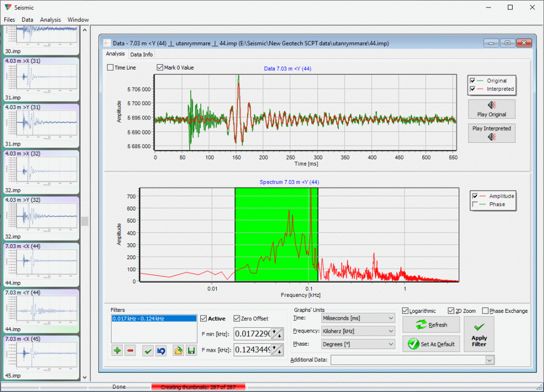Remove the selected filter with the minus icon
544x392 pixels.
click(130, 351)
